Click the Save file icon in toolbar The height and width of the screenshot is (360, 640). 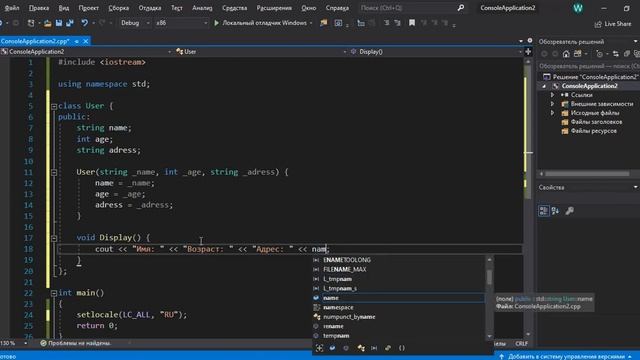tap(59, 23)
